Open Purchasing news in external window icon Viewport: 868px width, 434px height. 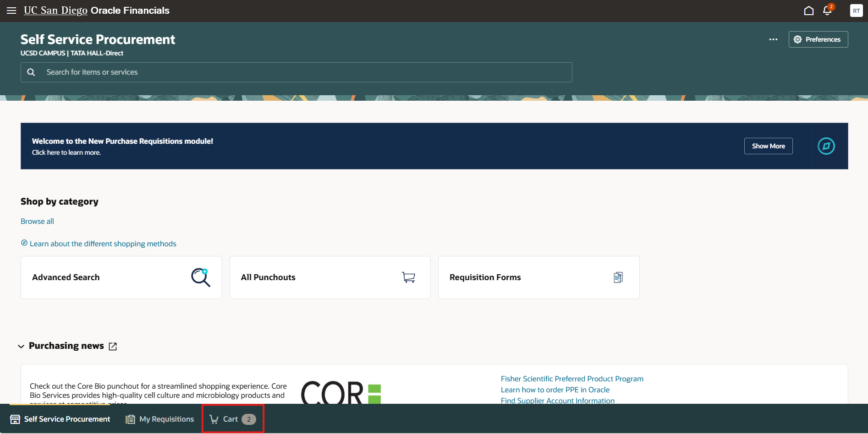(113, 347)
